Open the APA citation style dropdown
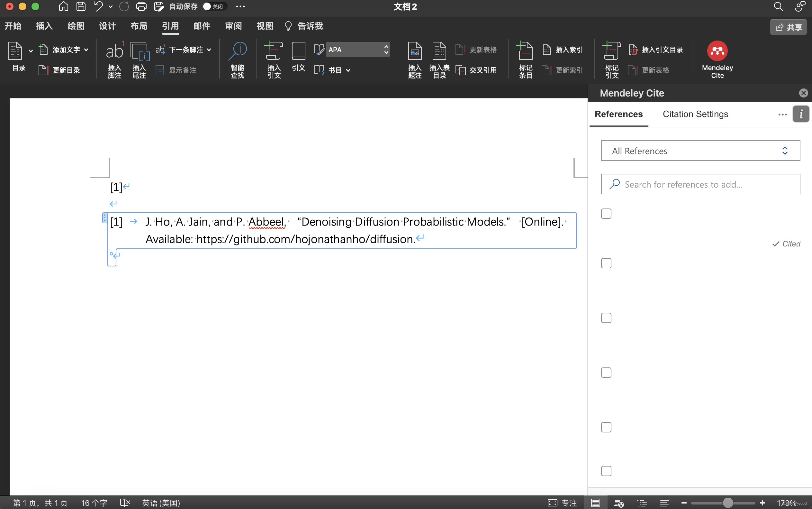 (358, 50)
